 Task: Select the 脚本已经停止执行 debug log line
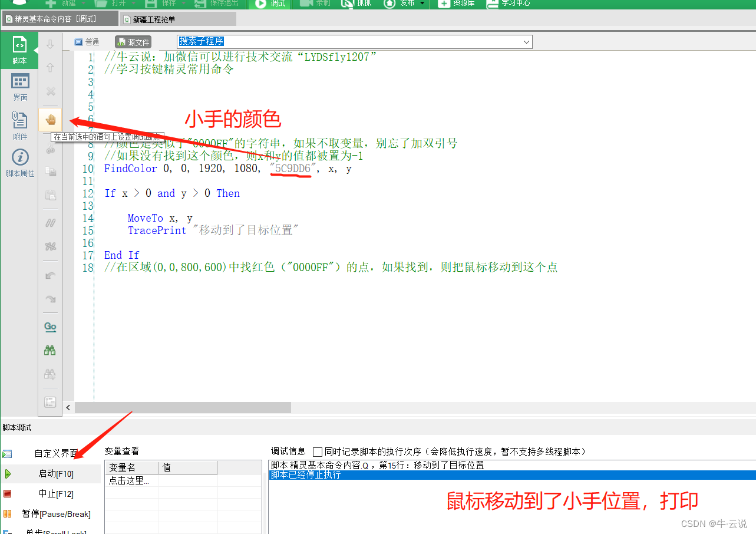click(512, 474)
